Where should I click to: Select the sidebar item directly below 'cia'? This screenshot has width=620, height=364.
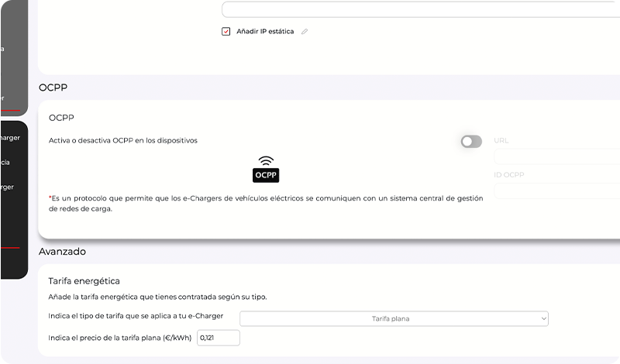click(x=8, y=187)
